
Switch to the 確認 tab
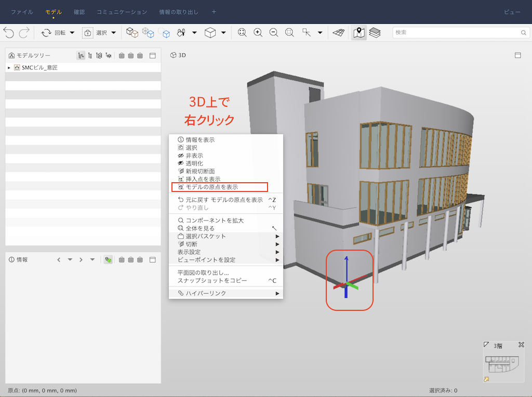coord(79,12)
